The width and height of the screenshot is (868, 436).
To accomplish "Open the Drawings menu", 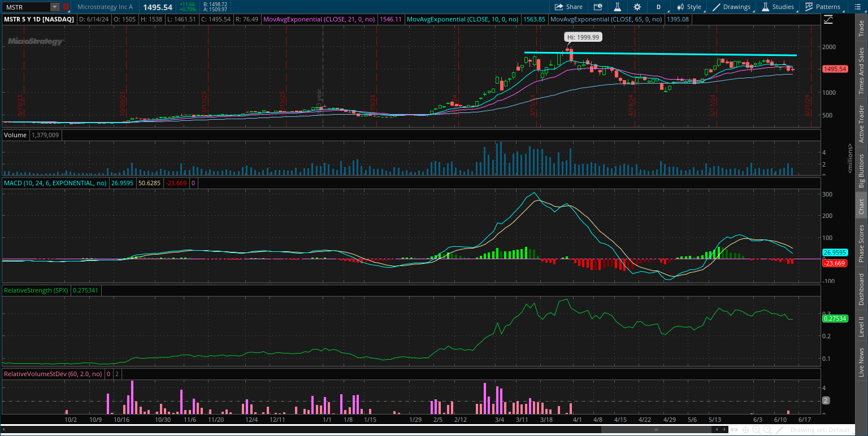I will click(732, 7).
